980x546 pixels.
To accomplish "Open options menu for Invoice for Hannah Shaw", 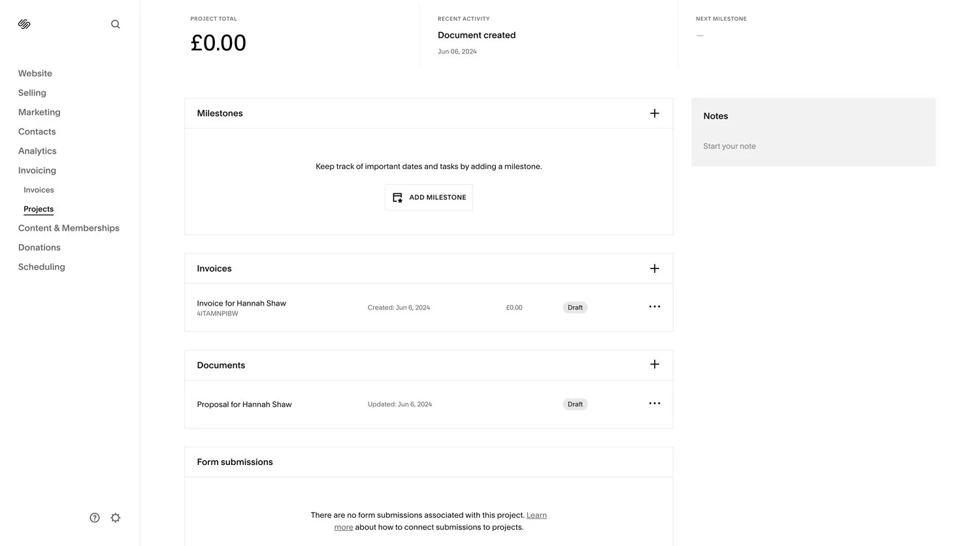I will tap(655, 307).
